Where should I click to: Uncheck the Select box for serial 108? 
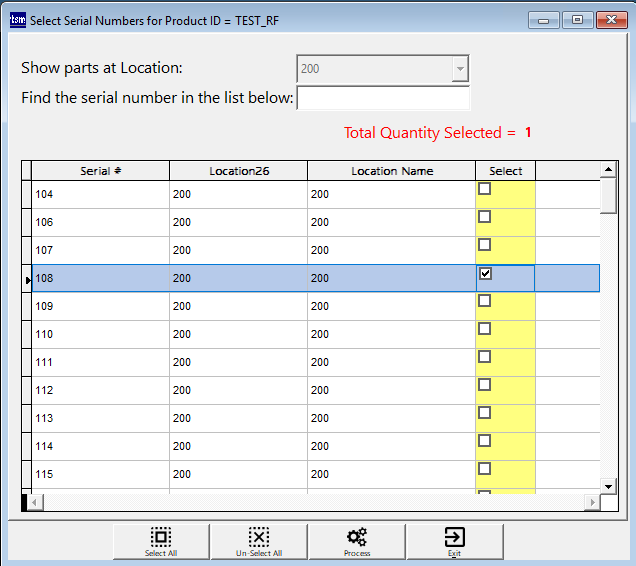[x=485, y=273]
